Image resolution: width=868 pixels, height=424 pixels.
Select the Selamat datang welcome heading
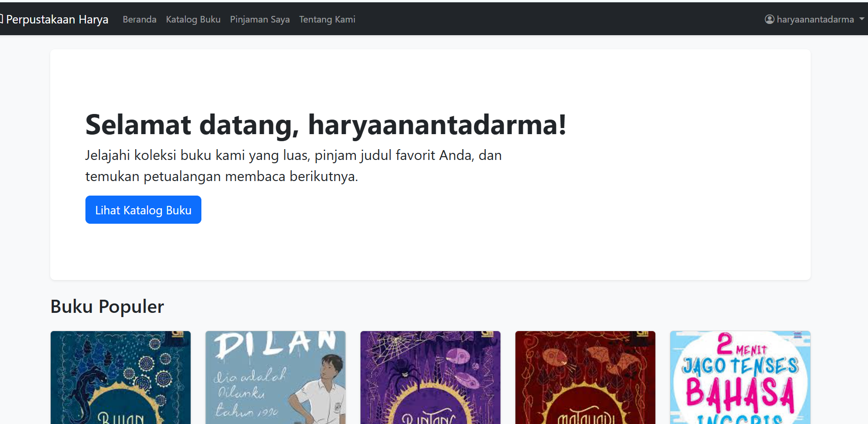point(326,125)
